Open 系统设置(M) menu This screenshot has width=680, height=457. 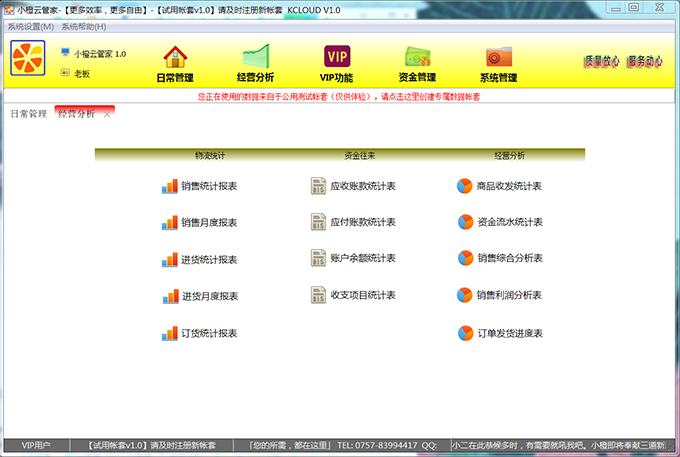pyautogui.click(x=30, y=27)
